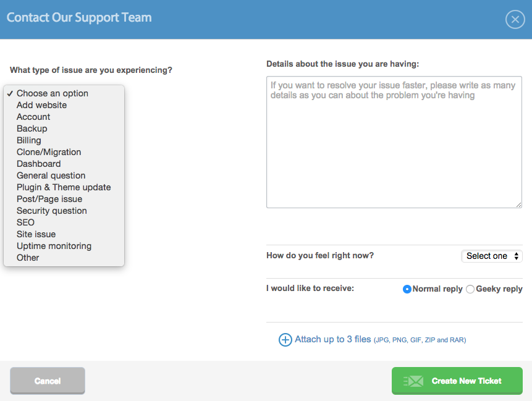The height and width of the screenshot is (401, 532).
Task: Select 'Billing' issue type option
Action: click(x=29, y=140)
